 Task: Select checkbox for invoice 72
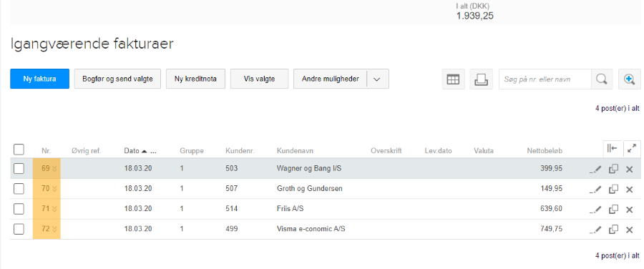[19, 229]
